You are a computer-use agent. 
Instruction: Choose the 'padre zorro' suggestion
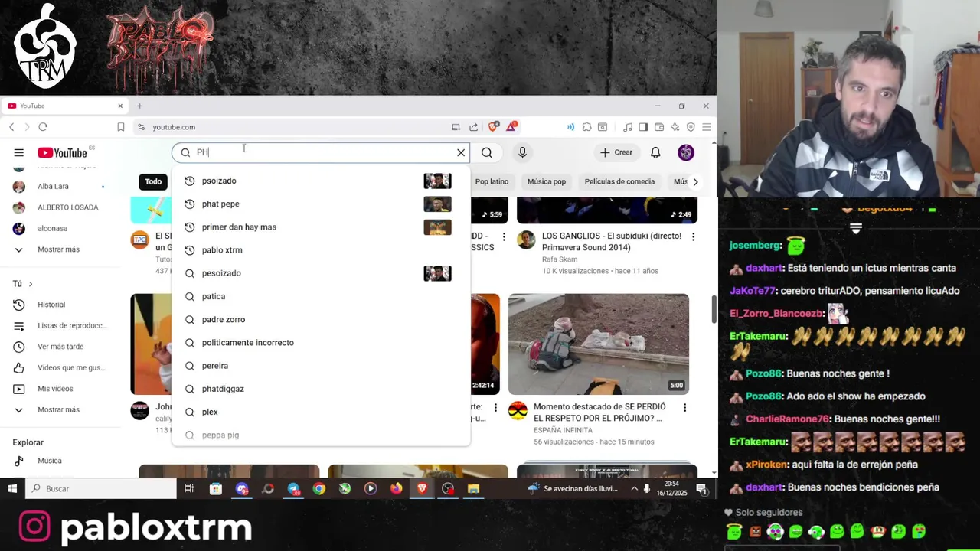pyautogui.click(x=320, y=319)
